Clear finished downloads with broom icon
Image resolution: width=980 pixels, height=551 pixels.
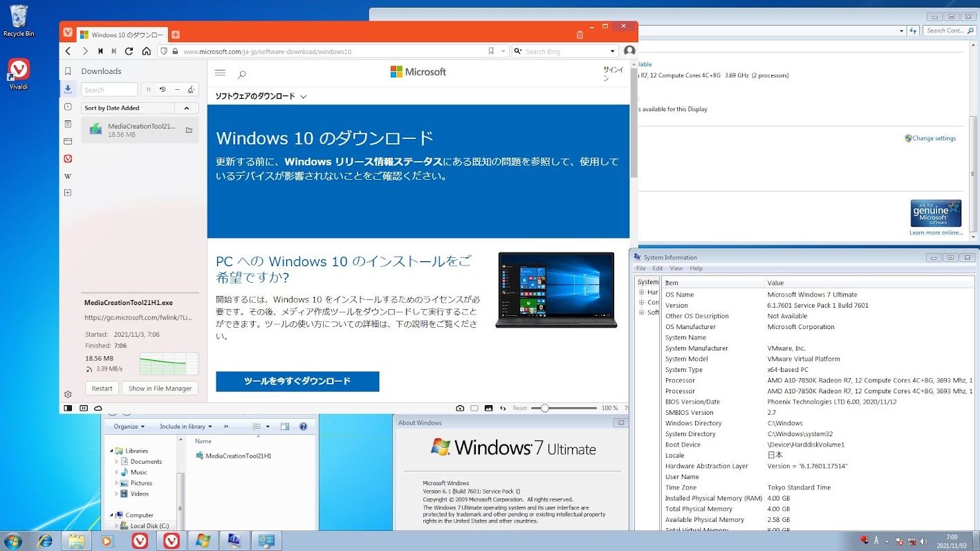point(192,89)
